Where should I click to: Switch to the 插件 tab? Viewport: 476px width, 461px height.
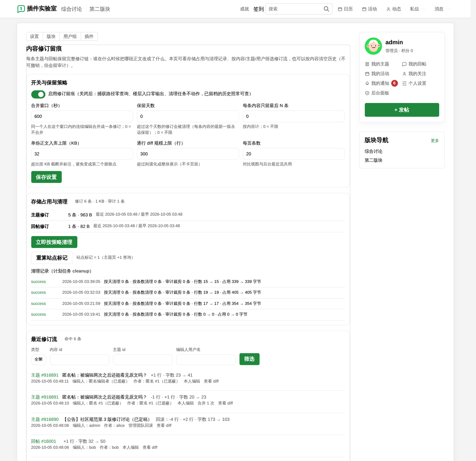click(89, 36)
